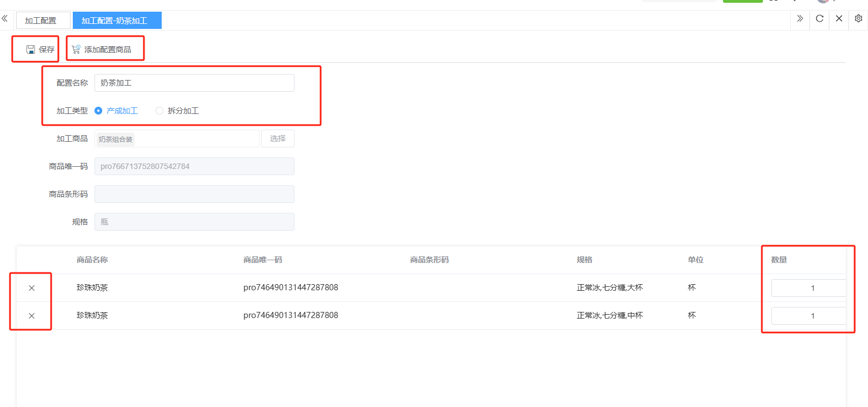The width and height of the screenshot is (868, 407).
Task: Switch to the 加工配置 tab
Action: 41,21
